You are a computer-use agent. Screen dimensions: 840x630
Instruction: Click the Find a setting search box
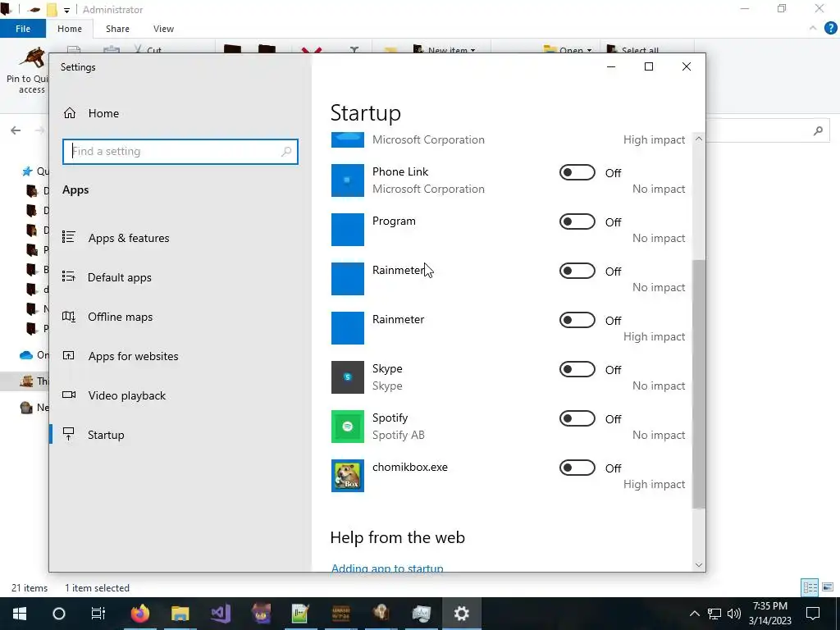tap(180, 152)
